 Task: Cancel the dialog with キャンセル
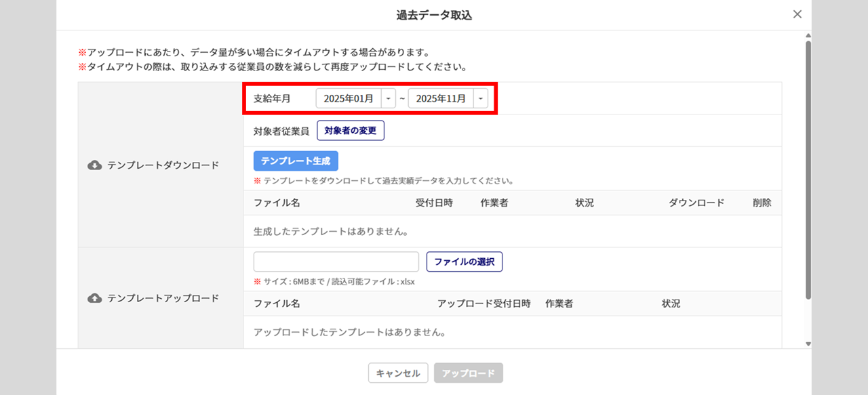398,373
